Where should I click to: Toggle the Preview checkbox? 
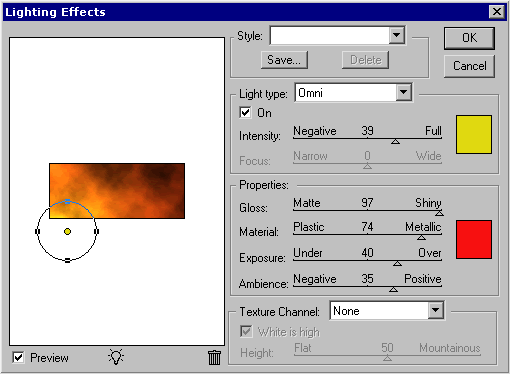[x=18, y=357]
